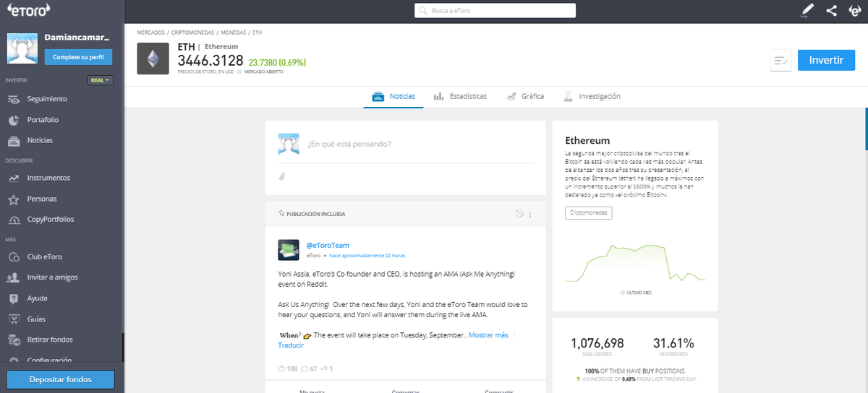Open the three-dot menu on featured post
The image size is (868, 393).
click(530, 214)
